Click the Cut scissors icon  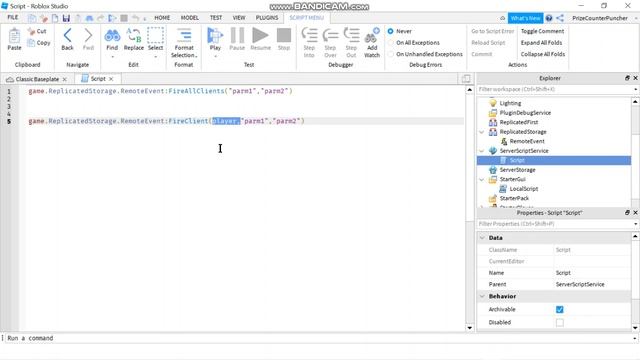pos(31,31)
